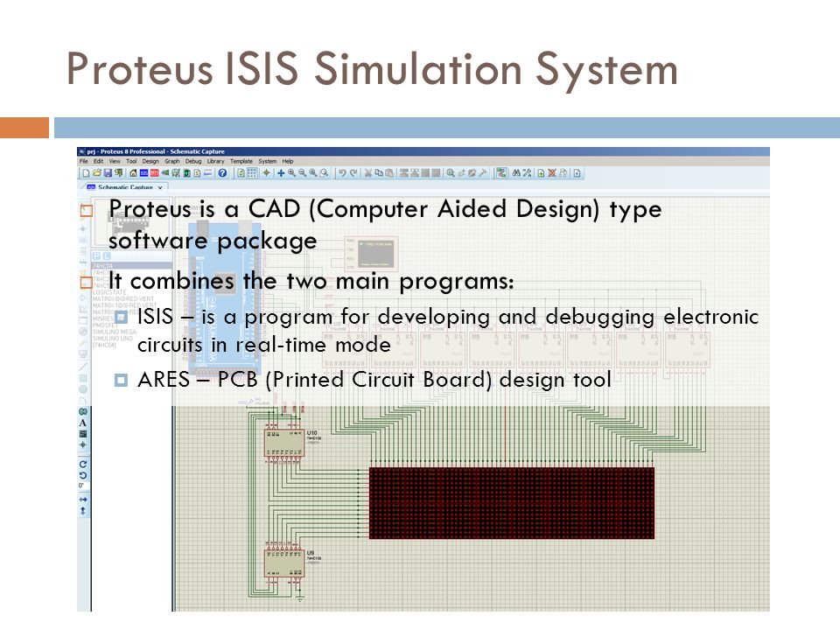Close the Schematic Capture tab
Viewport: 840px width, 630px height.
coord(159,187)
